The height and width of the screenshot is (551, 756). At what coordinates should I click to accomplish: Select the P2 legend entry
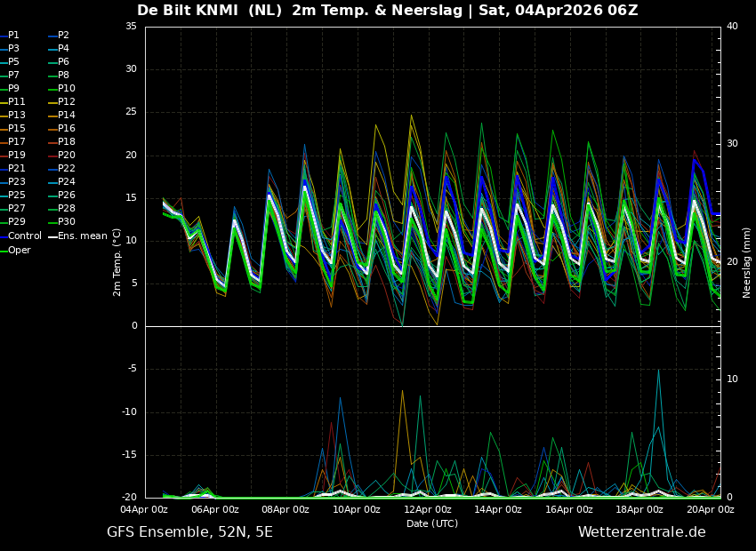coord(63,36)
